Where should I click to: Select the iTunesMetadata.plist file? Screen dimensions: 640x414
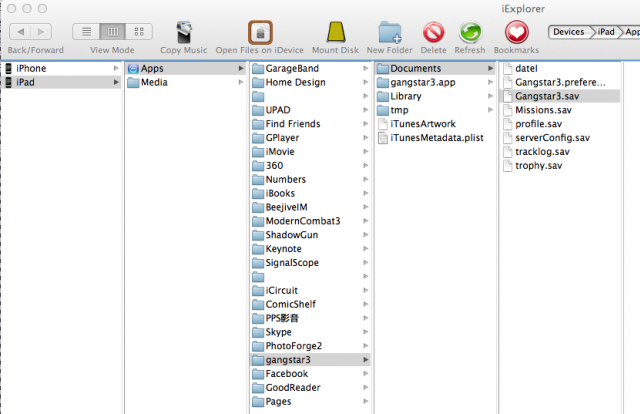click(435, 138)
